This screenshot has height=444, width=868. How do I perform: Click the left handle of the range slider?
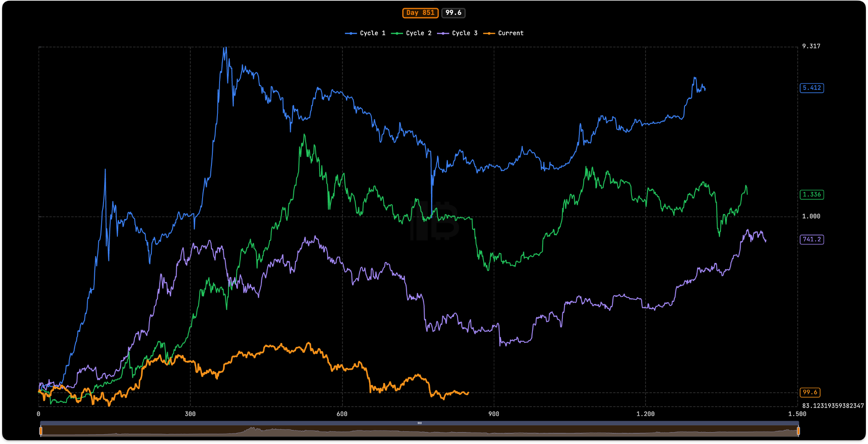click(41, 431)
